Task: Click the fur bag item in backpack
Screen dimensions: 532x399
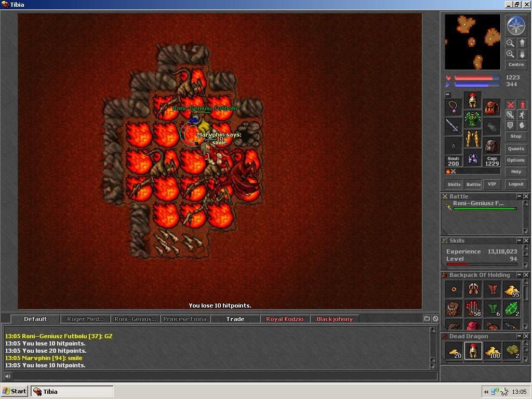Action: [x=454, y=309]
